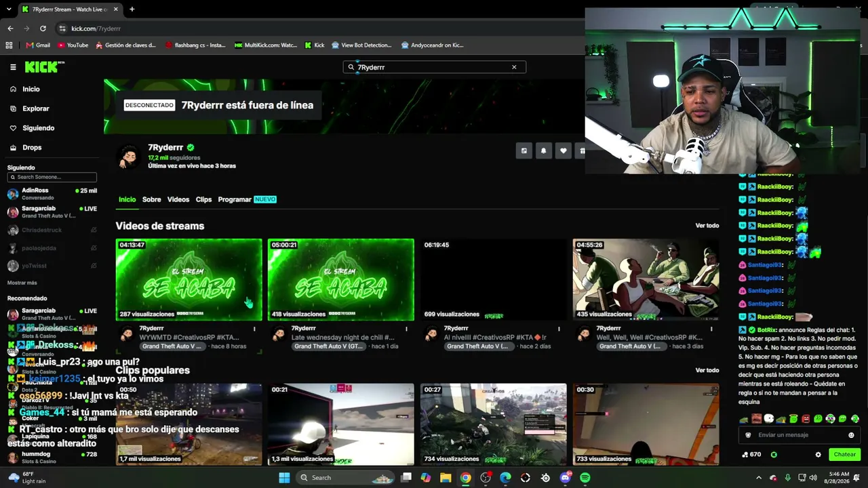Open the apps grid in bookmarks bar
Image resolution: width=868 pixels, height=488 pixels.
[x=9, y=45]
